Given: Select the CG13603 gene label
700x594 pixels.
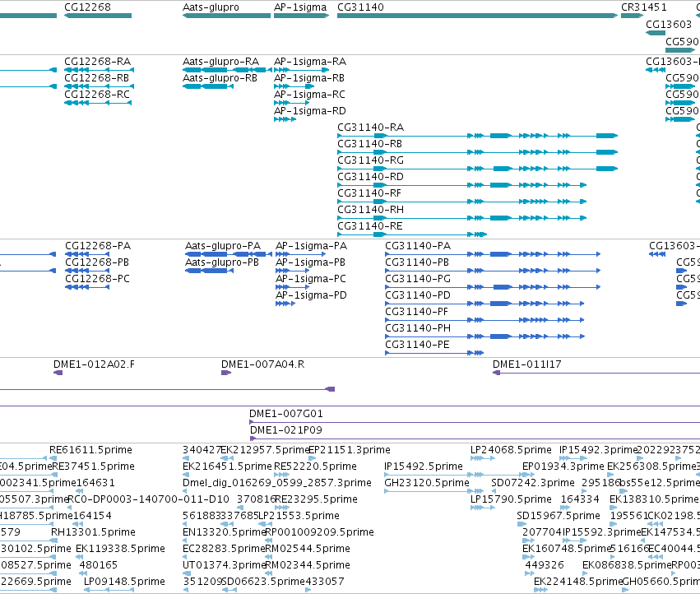Looking at the screenshot, I should point(669,24).
